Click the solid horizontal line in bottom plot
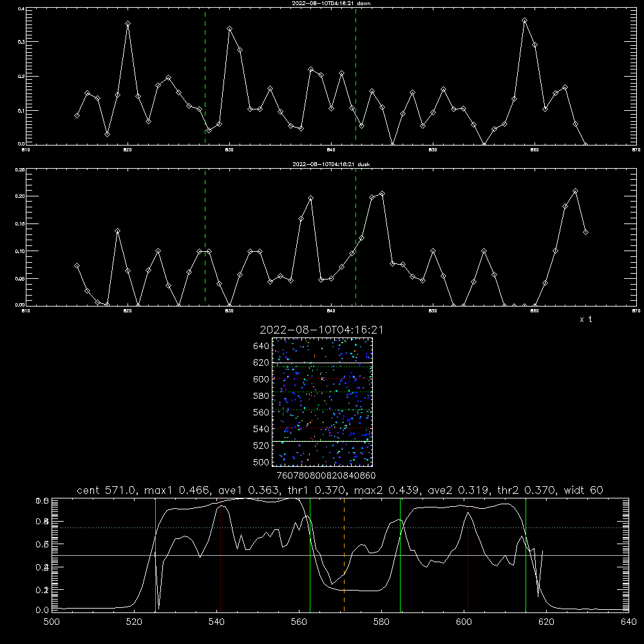The height and width of the screenshot is (644, 644). (340, 555)
